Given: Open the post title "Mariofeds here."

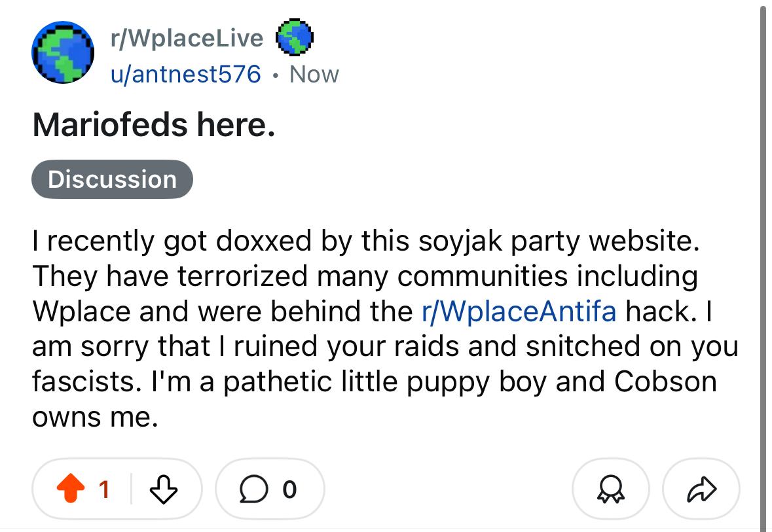Looking at the screenshot, I should pos(153,124).
